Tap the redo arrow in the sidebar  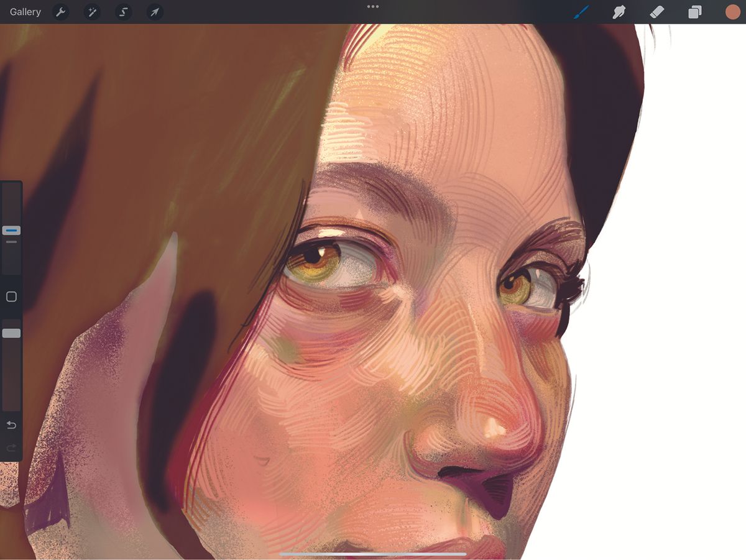11,448
